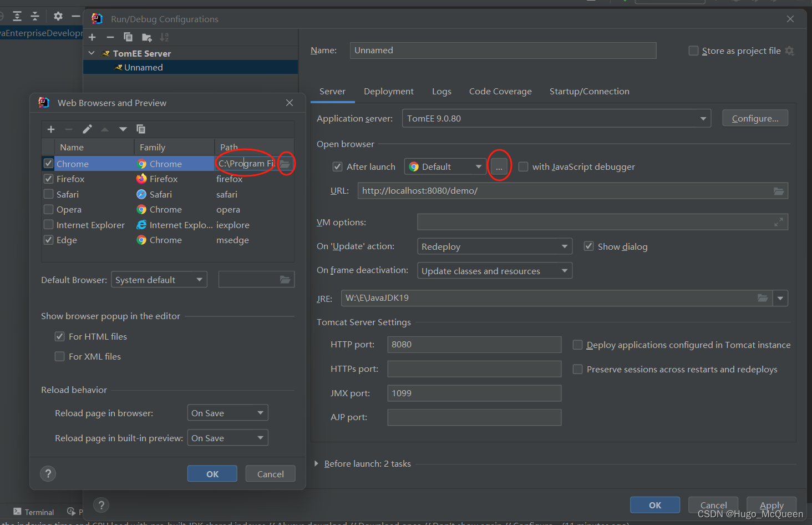This screenshot has width=812, height=525.
Task: Move selected browser down in list
Action: [x=123, y=129]
